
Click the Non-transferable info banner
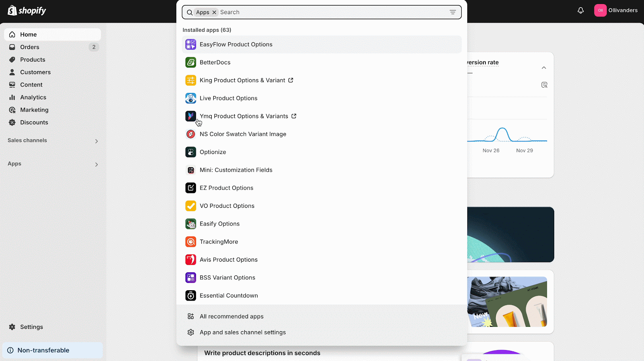click(53, 350)
